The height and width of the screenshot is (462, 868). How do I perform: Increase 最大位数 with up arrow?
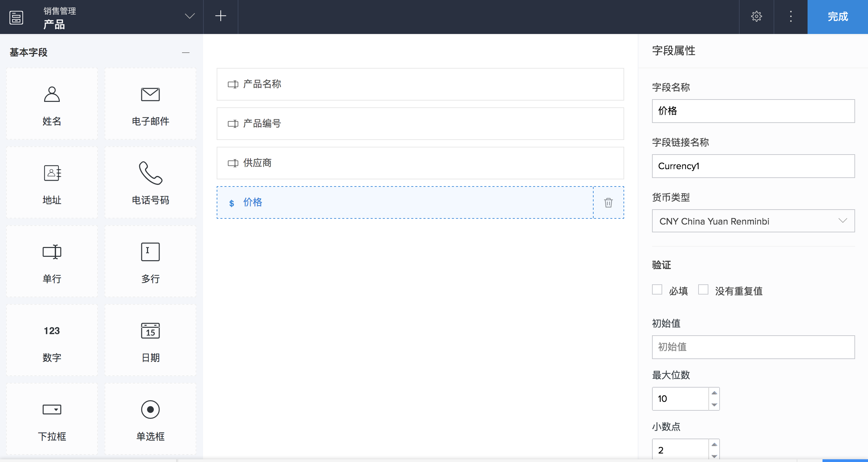click(714, 393)
